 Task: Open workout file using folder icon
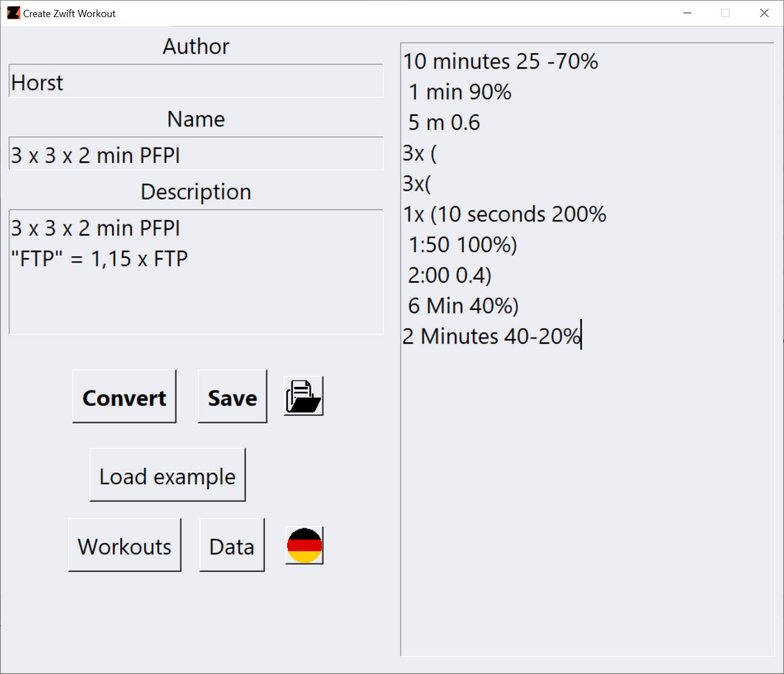coord(303,396)
